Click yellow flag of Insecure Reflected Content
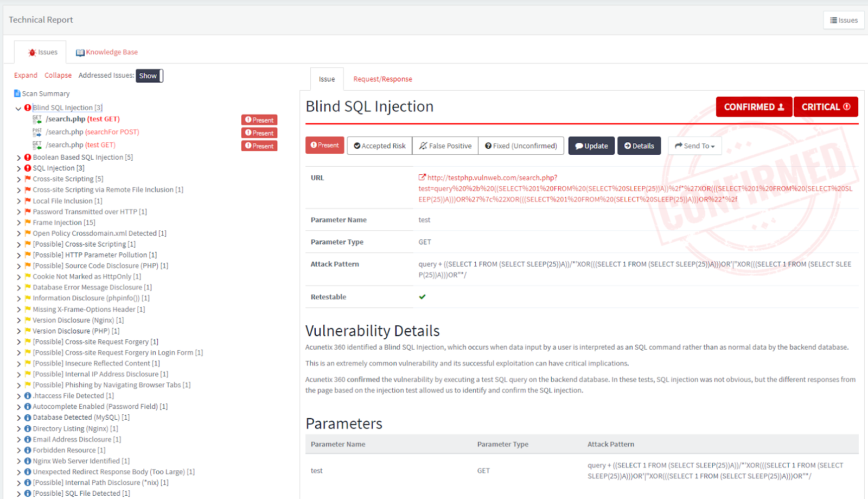868x499 pixels. click(x=28, y=363)
